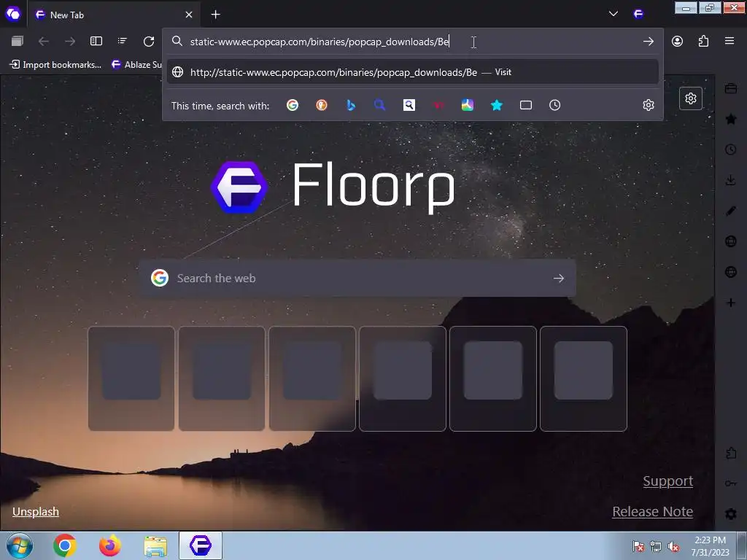This screenshot has height=560, width=747.
Task: Open the extensions puzzle icon in the toolbar
Action: click(703, 42)
